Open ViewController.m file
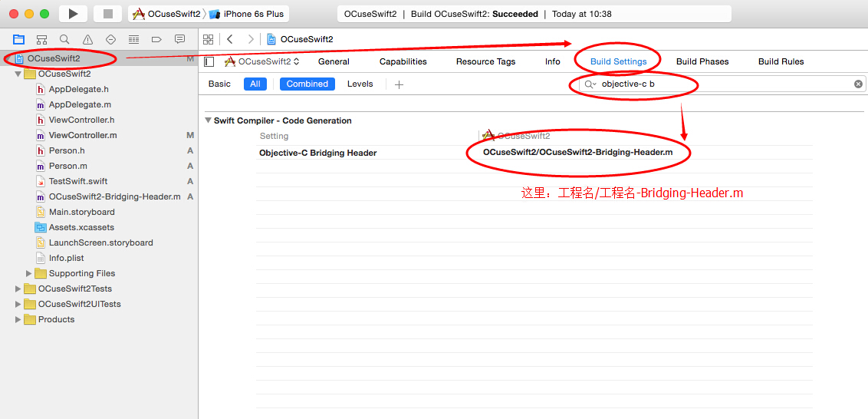 coord(83,136)
